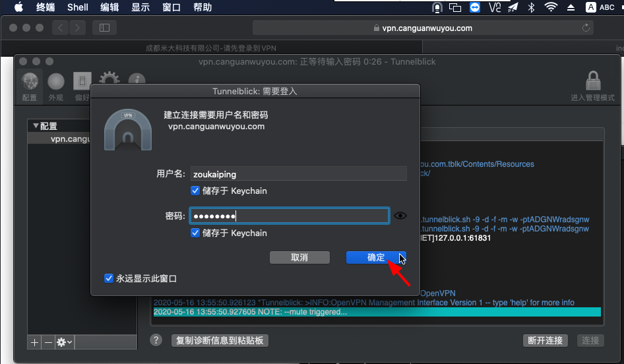Viewport: 624px width, 364px height.
Task: Select the vpn.cangu configuration row
Action: click(59, 139)
